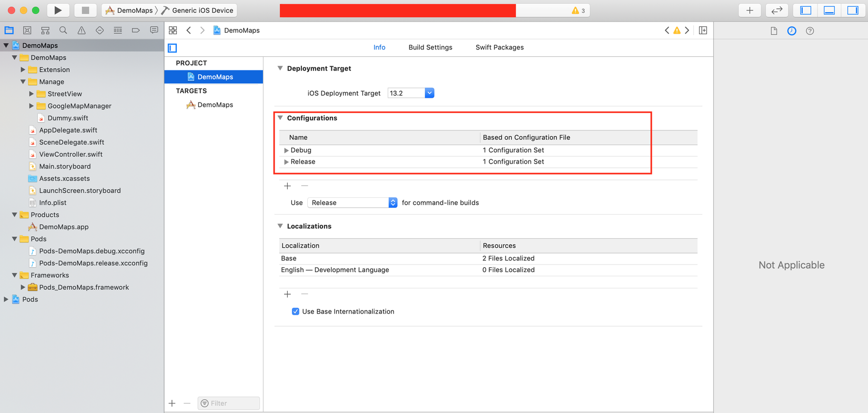Viewport: 868px width, 413px height.
Task: Toggle the navigator panel visibility
Action: point(806,10)
